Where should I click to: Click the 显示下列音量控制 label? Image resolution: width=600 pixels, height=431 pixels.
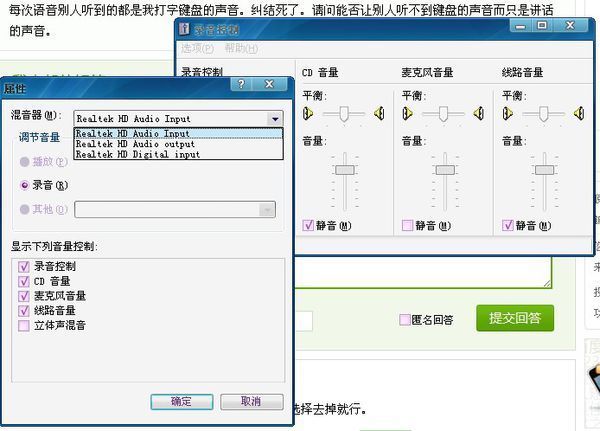tap(54, 246)
